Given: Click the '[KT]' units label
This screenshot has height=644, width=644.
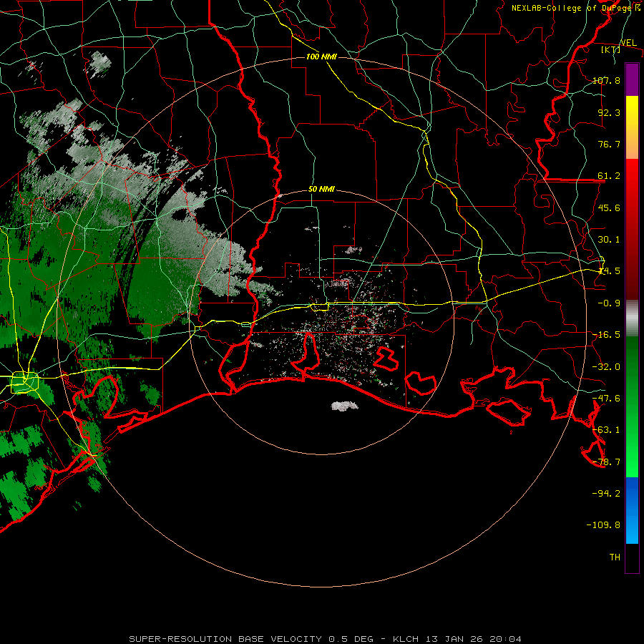Looking at the screenshot, I should point(611,49).
